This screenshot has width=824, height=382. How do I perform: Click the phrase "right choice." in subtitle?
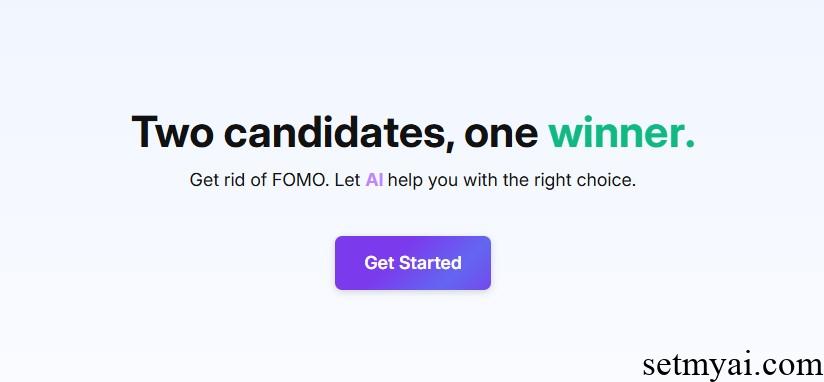coord(585,180)
